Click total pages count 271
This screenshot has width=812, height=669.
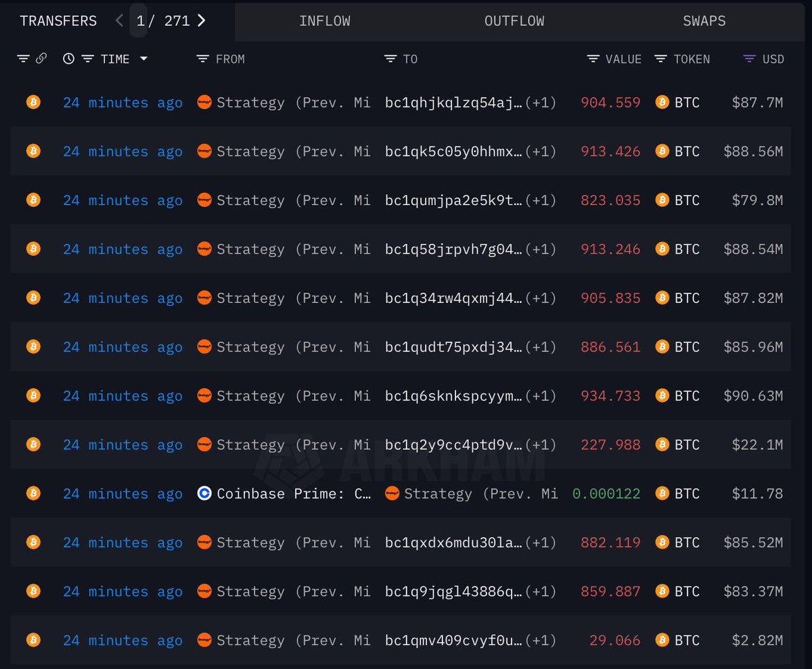(177, 21)
